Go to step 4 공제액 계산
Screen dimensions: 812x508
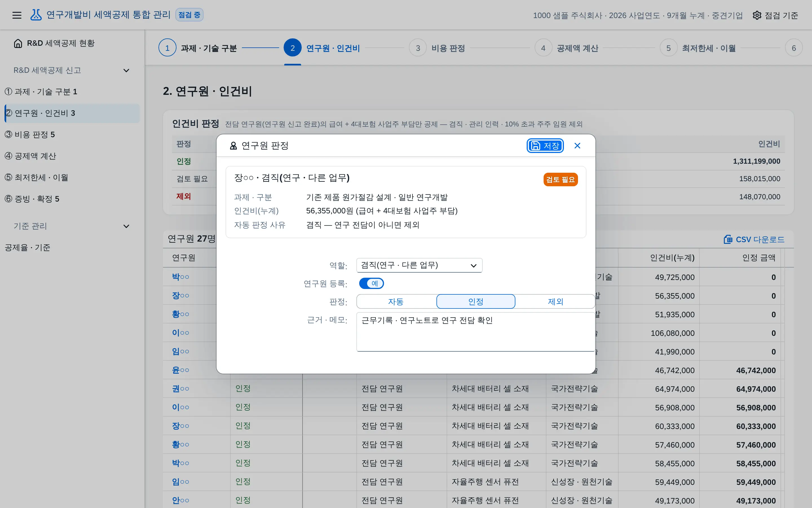[566, 48]
